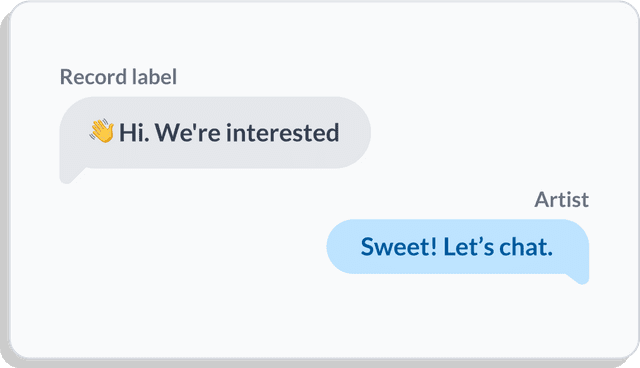Select the blue Artist message bubble
640x368 pixels.
click(458, 247)
